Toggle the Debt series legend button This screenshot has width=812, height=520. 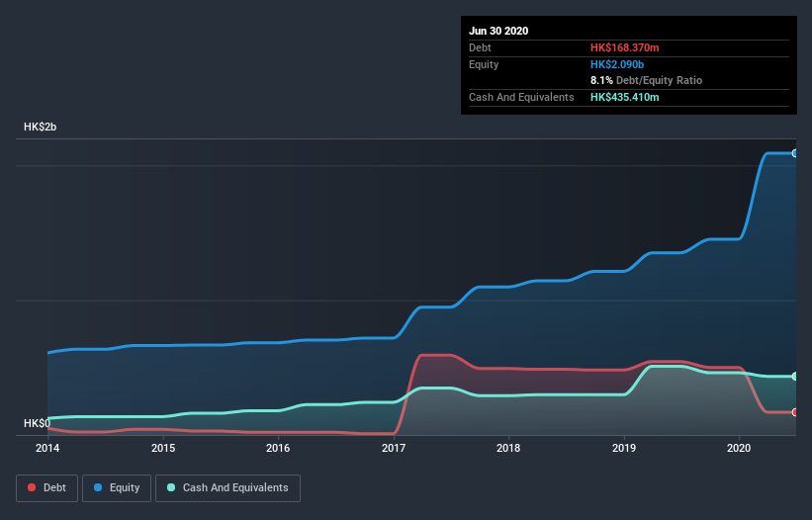point(47,488)
